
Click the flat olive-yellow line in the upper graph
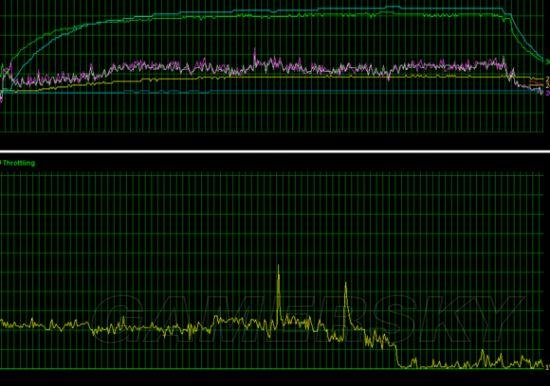(x=351, y=76)
